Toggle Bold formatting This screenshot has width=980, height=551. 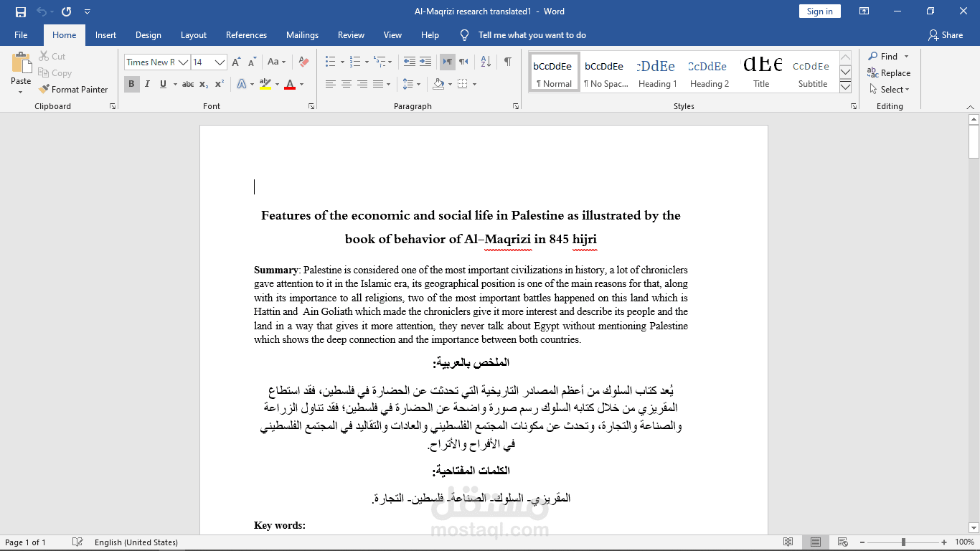[131, 84]
